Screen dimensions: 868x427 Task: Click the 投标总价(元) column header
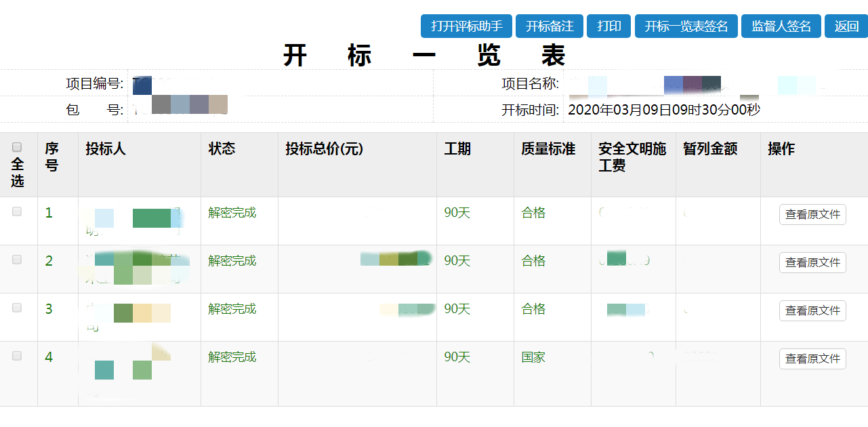click(324, 149)
